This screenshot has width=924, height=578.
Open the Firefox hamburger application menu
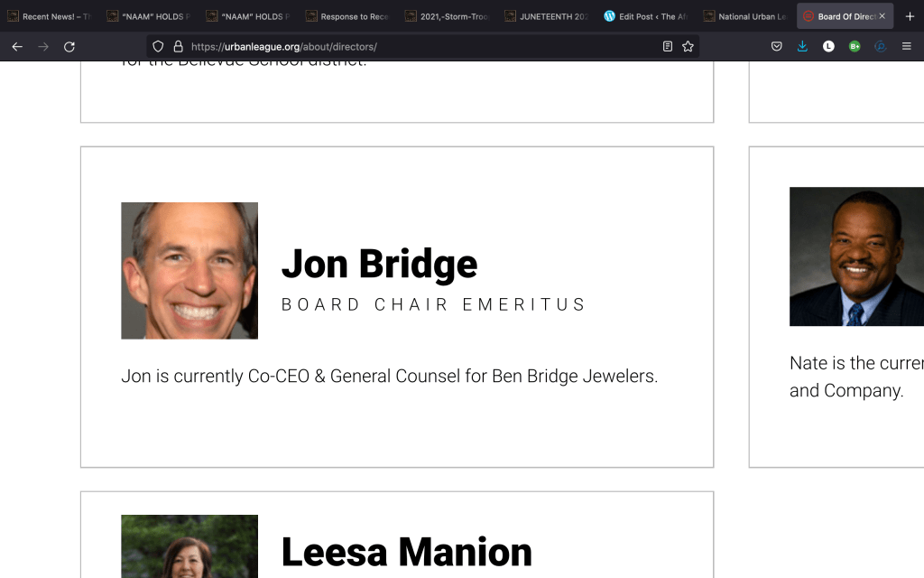coord(906,47)
